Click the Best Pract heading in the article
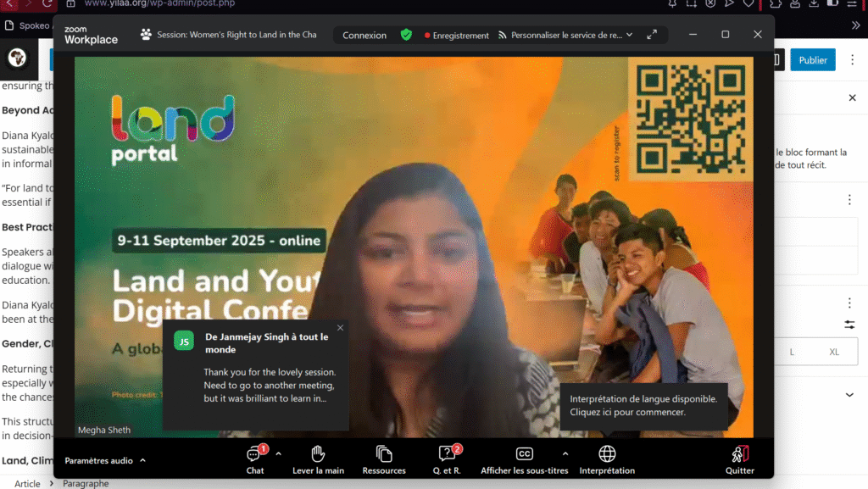868x489 pixels. tap(27, 227)
